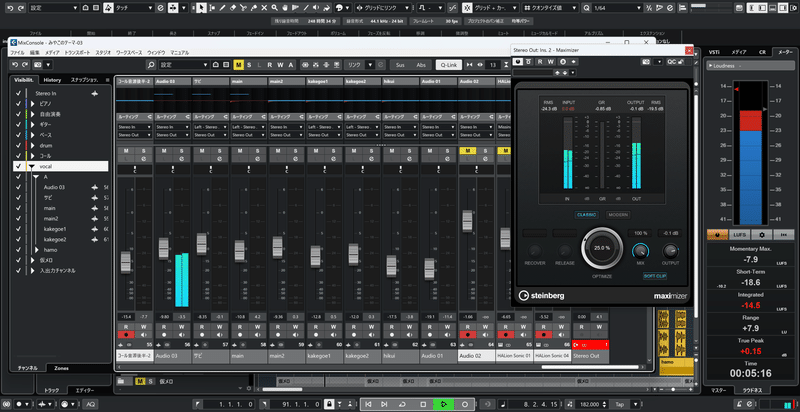The height and width of the screenshot is (412, 800).
Task: Open loudness meter settings gear
Action: 762,235
